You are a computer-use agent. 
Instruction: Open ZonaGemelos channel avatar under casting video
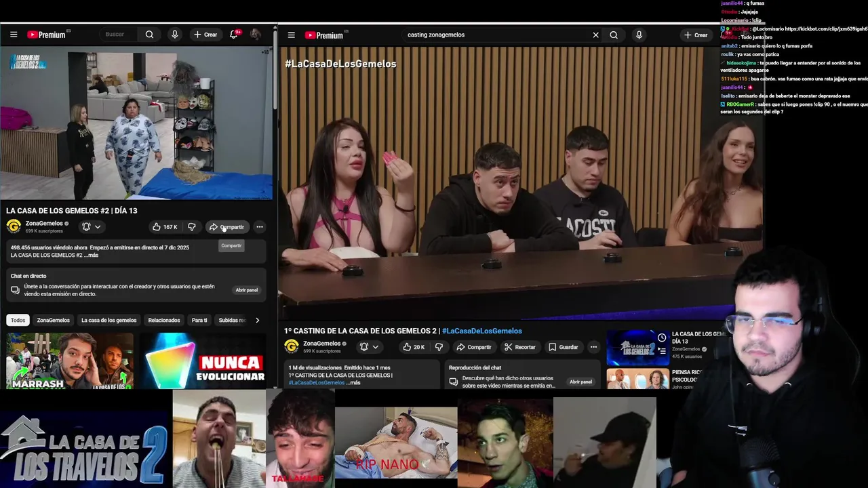(x=292, y=346)
